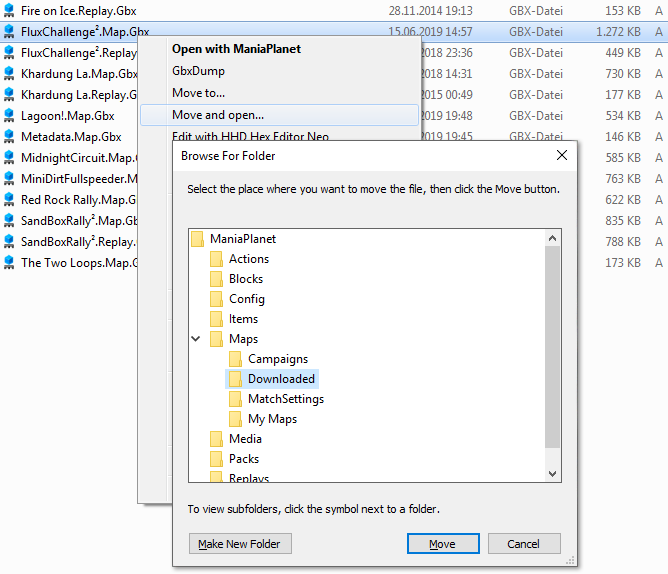Screen dimensions: 668x574
Task: Select the Maps folder label in tree
Action: 244,339
